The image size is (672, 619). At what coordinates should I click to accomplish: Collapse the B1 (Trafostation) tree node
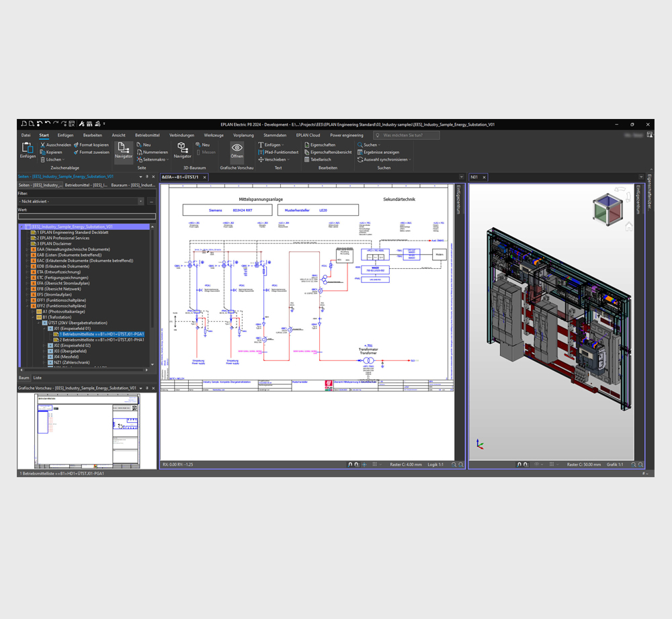33,317
